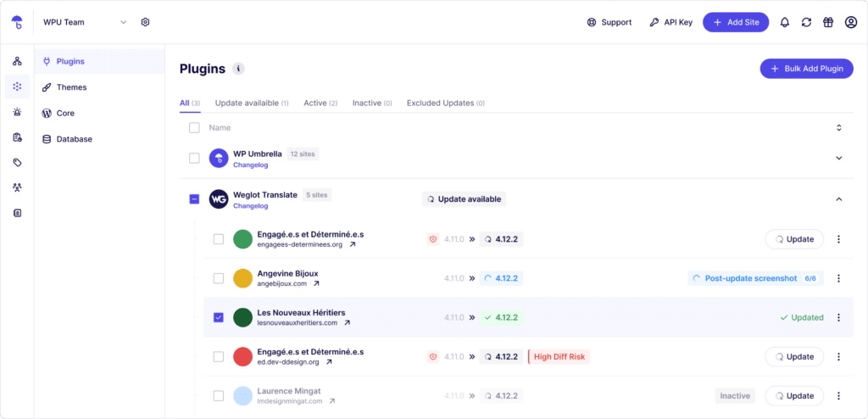Expand the WP Umbrella plugin row
The width and height of the screenshot is (868, 419).
[838, 158]
